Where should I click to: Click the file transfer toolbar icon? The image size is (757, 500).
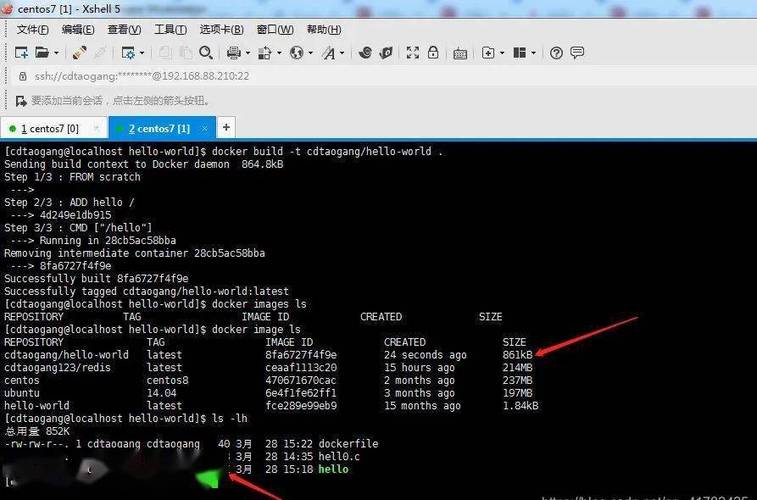pyautogui.click(x=265, y=53)
